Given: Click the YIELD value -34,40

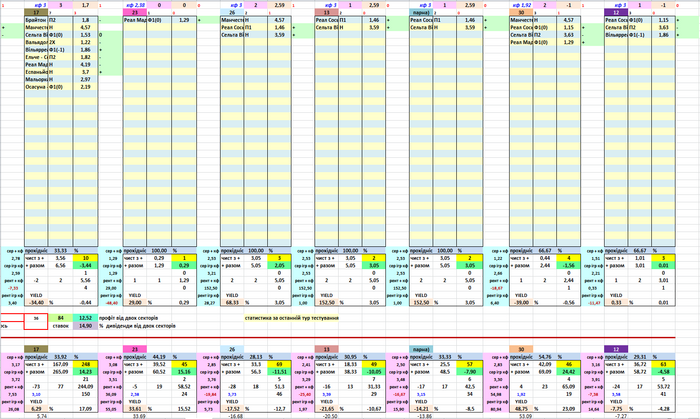Looking at the screenshot, I should click(36, 303).
